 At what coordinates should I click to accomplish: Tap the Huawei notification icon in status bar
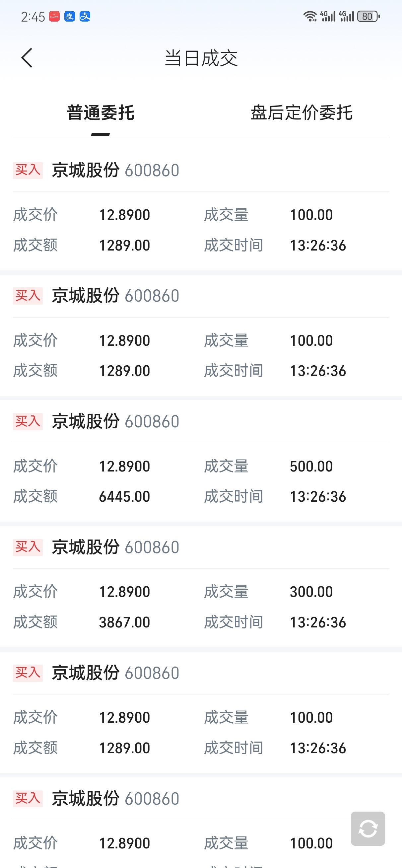click(x=54, y=17)
